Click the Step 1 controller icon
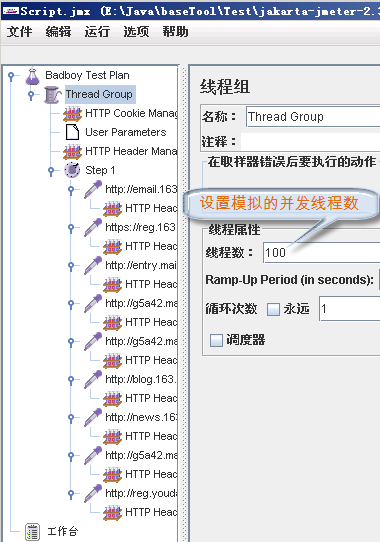The width and height of the screenshot is (380, 542). [x=72, y=170]
